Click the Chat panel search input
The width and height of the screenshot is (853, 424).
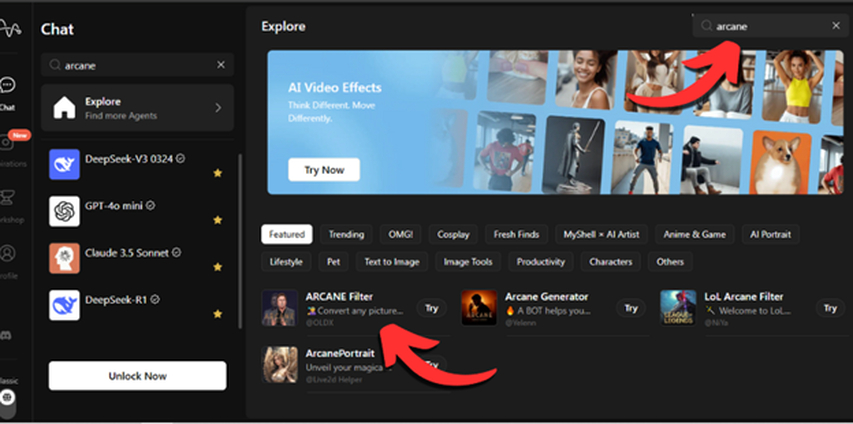[x=137, y=65]
